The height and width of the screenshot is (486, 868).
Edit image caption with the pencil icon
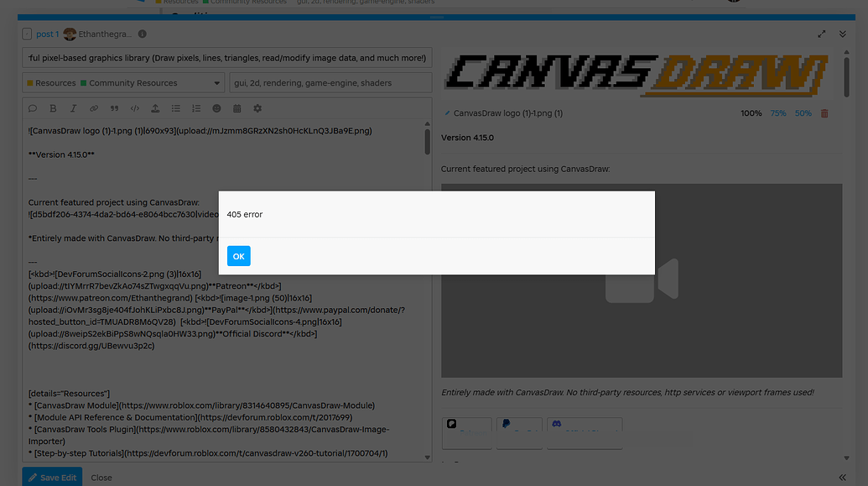coord(449,112)
